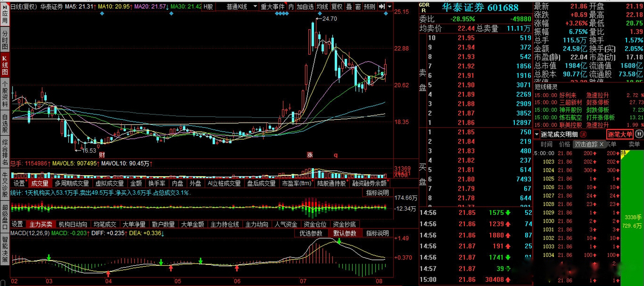The image size is (644, 286).
Task: Select the 陆股通持股 indicator tab
Action: point(331,183)
